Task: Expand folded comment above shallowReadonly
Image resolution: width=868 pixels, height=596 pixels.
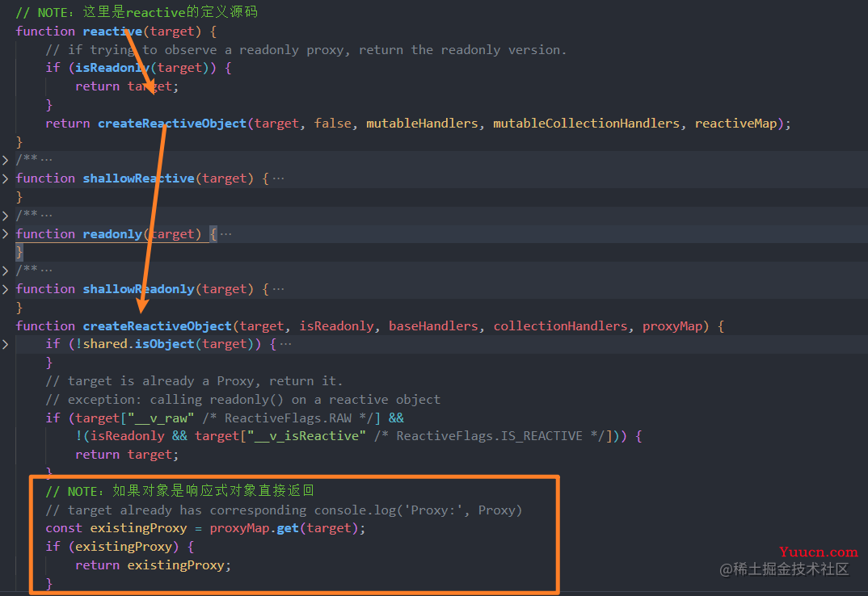Action: 5,271
